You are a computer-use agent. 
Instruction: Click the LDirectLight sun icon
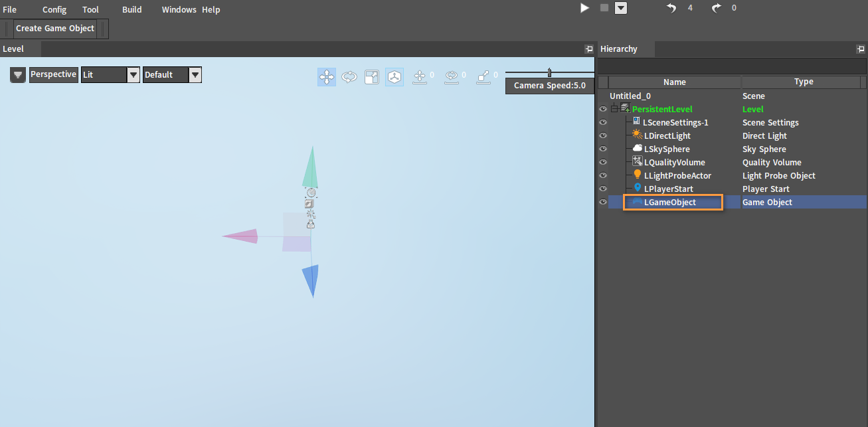coord(638,135)
